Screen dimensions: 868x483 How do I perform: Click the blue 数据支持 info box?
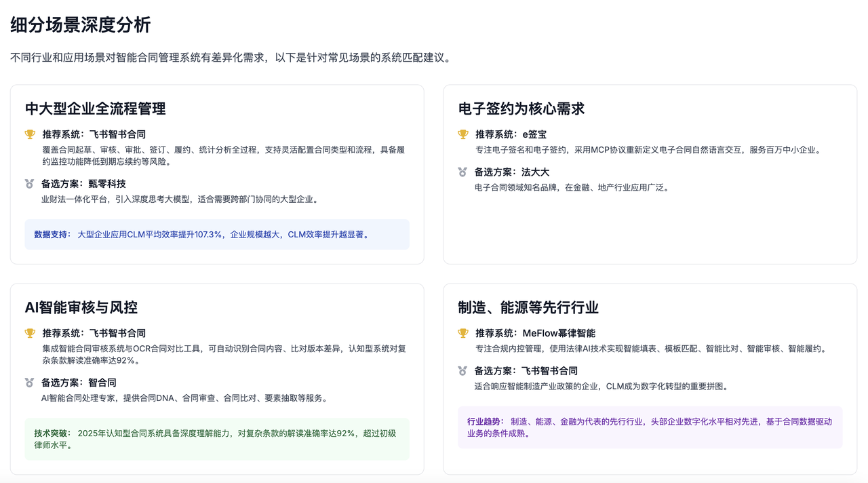click(x=217, y=234)
